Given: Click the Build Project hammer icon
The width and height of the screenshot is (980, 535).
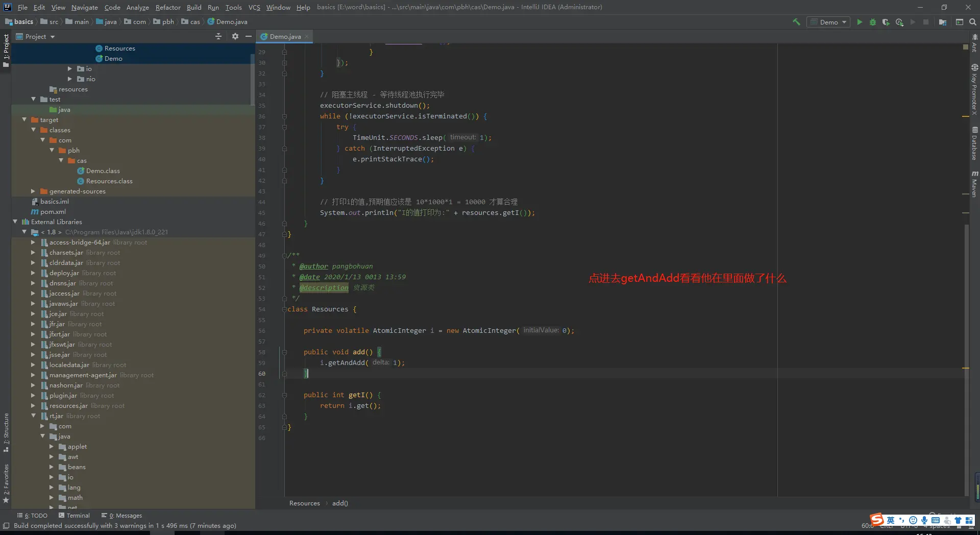Looking at the screenshot, I should tap(796, 22).
